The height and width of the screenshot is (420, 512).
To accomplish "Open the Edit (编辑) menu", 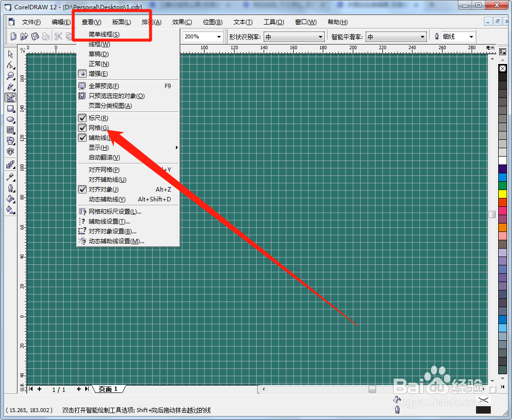I will point(61,22).
